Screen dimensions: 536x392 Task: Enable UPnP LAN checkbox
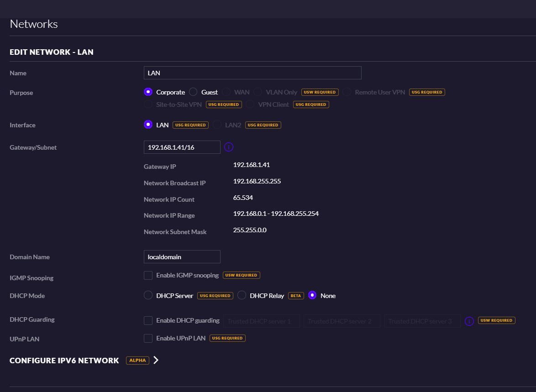(x=148, y=338)
